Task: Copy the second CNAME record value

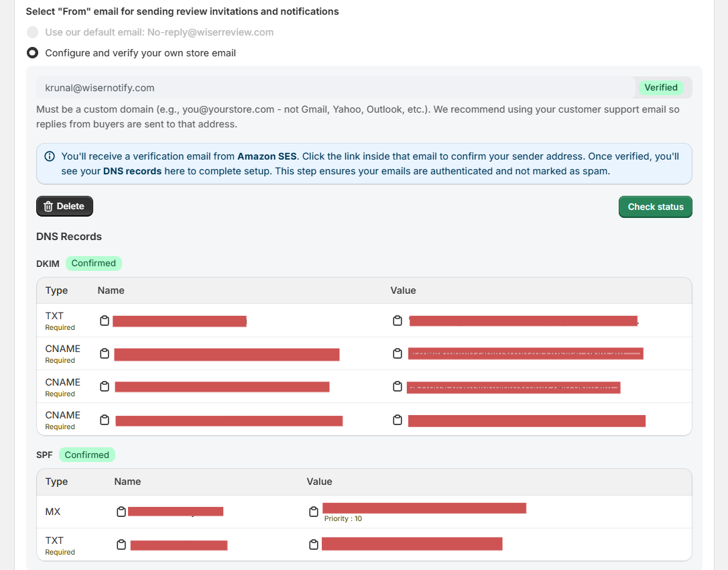Action: (x=398, y=386)
